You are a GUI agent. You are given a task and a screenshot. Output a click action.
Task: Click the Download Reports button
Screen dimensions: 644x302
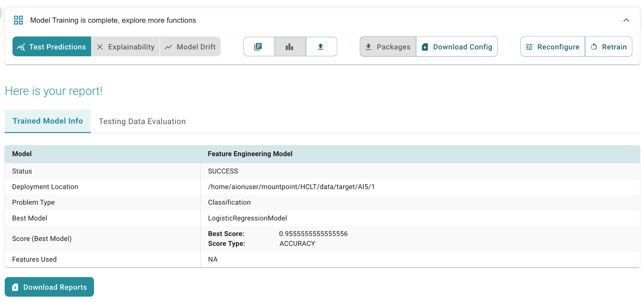[49, 287]
